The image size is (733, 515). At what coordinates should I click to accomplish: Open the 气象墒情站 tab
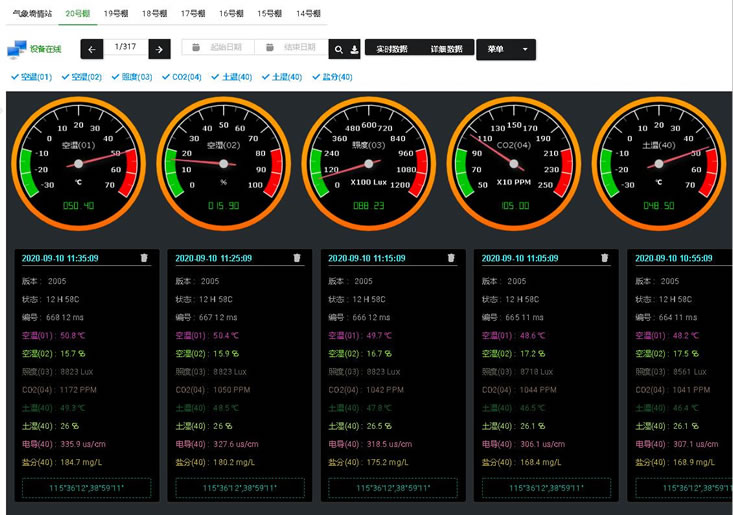(32, 14)
